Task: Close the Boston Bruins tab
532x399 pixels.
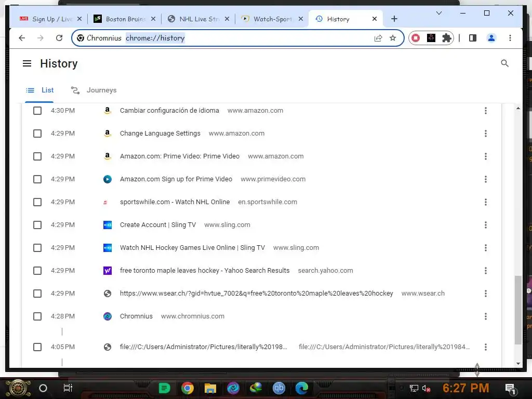Action: [x=153, y=19]
